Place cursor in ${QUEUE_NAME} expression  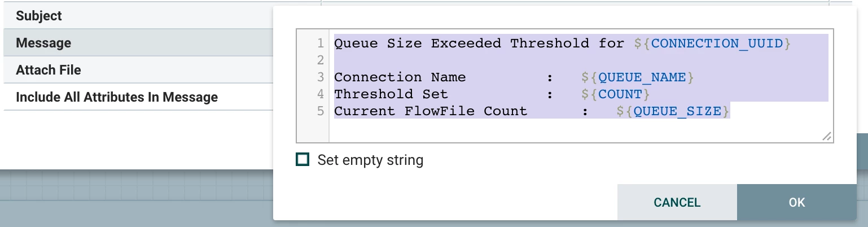[x=638, y=77]
